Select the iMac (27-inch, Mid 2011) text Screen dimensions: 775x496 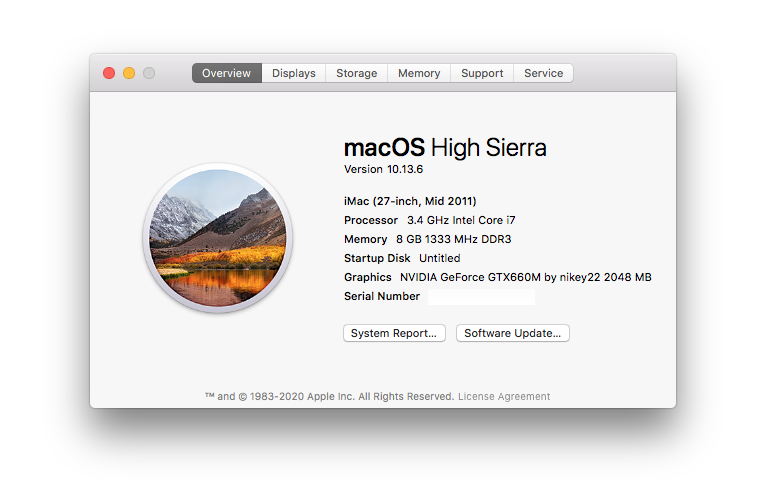[410, 201]
